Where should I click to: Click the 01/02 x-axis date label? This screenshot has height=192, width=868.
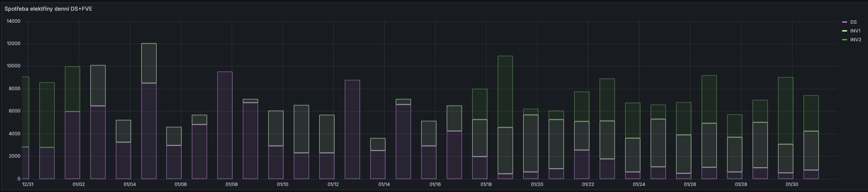(x=79, y=185)
